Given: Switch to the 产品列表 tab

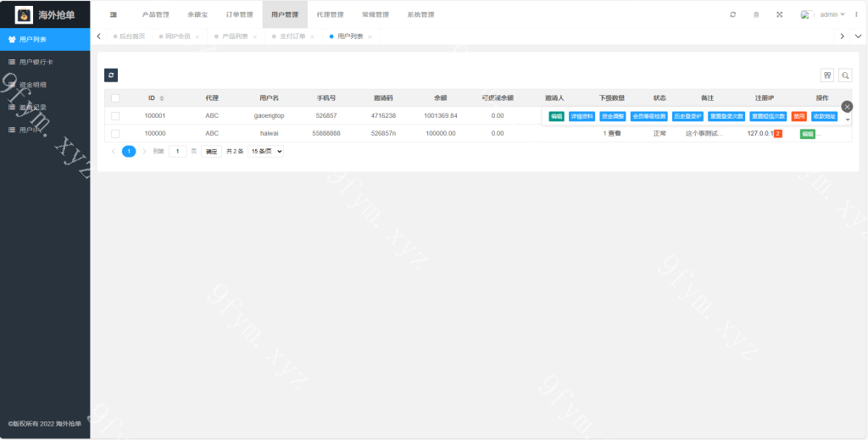Looking at the screenshot, I should click(x=235, y=36).
